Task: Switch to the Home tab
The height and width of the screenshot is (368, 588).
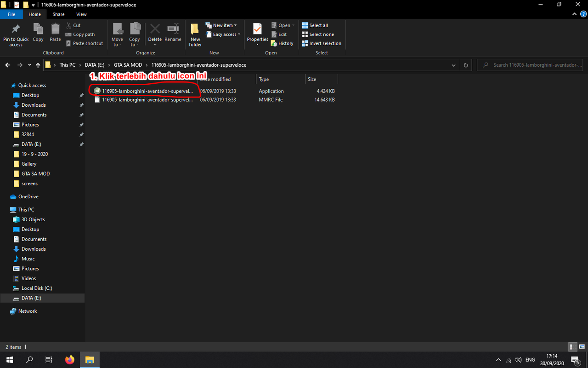Action: (34, 14)
